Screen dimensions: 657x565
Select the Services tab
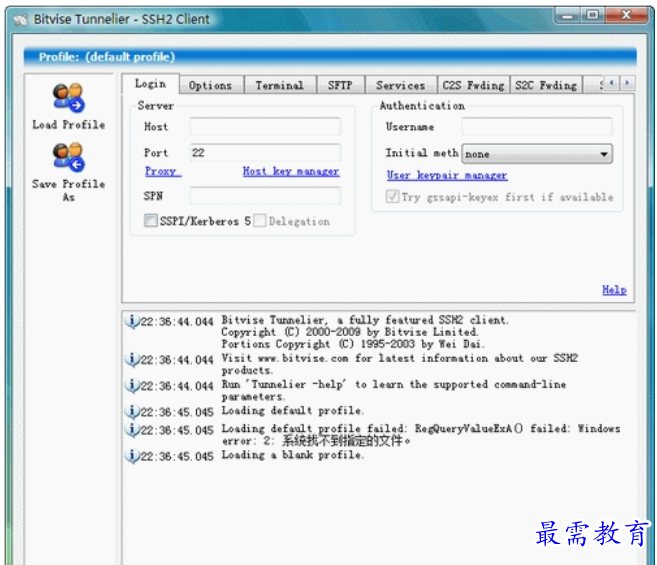pyautogui.click(x=401, y=86)
